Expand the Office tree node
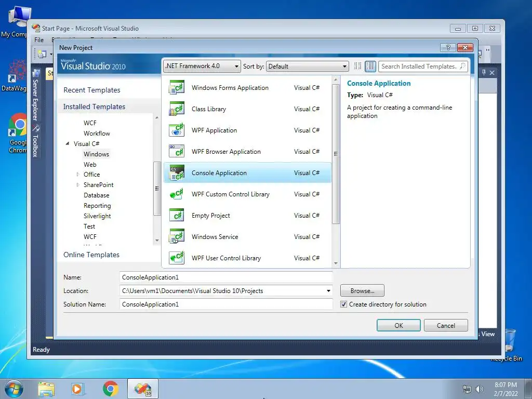This screenshot has width=532, height=399. 78,175
